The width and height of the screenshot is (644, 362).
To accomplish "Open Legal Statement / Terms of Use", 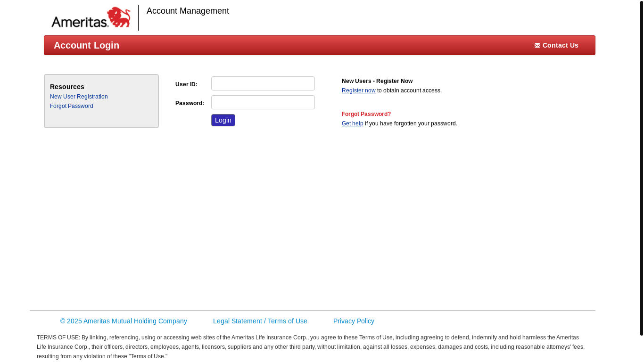I will (260, 321).
